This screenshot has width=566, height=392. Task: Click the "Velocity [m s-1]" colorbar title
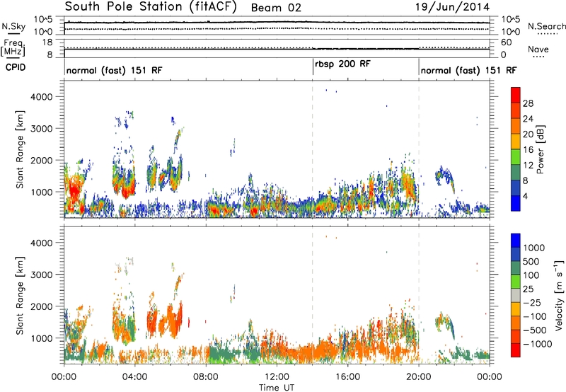[559, 295]
